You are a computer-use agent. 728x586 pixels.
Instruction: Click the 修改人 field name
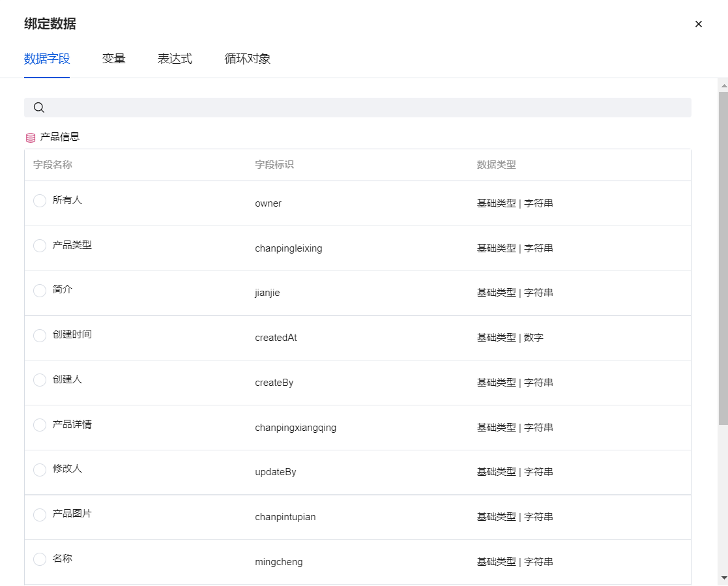(x=67, y=469)
